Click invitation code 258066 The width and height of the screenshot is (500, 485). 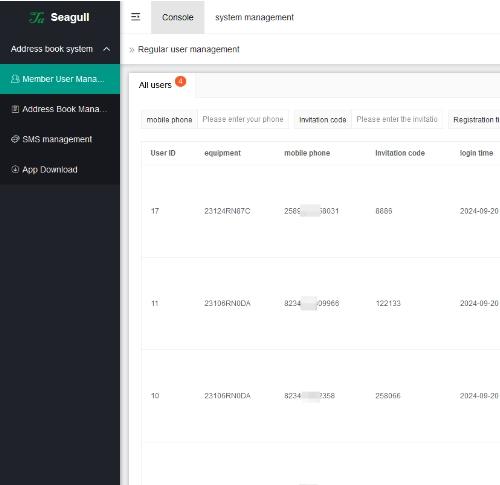[388, 396]
